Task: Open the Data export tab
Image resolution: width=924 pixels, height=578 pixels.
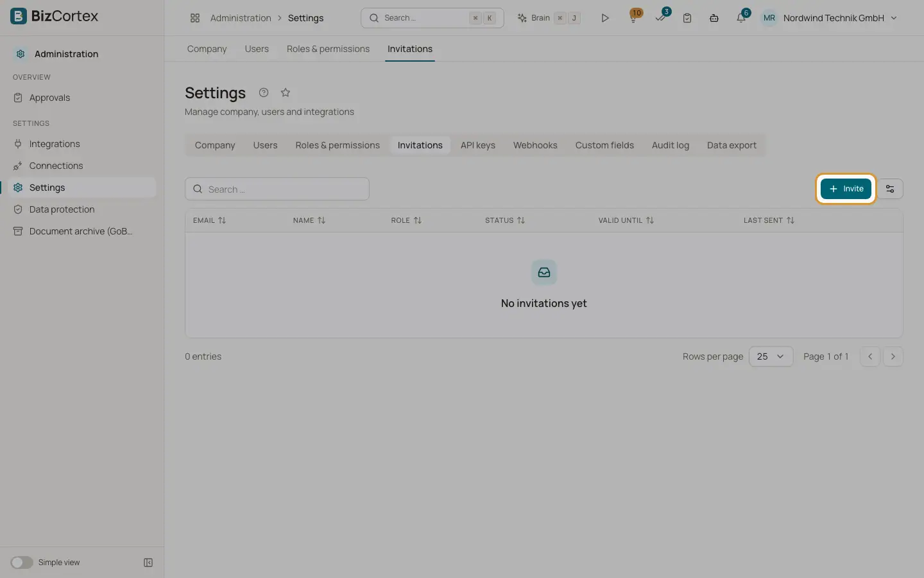Action: [732, 145]
